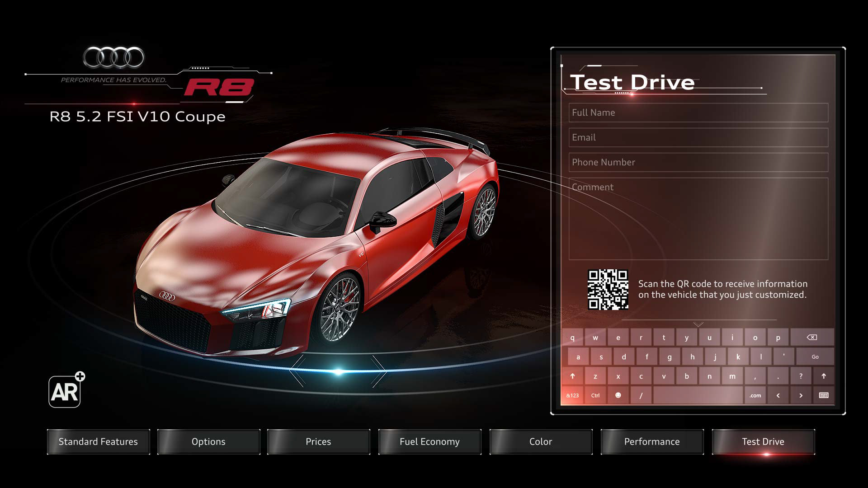Tap the z key
868x488 pixels.
pos(595,376)
